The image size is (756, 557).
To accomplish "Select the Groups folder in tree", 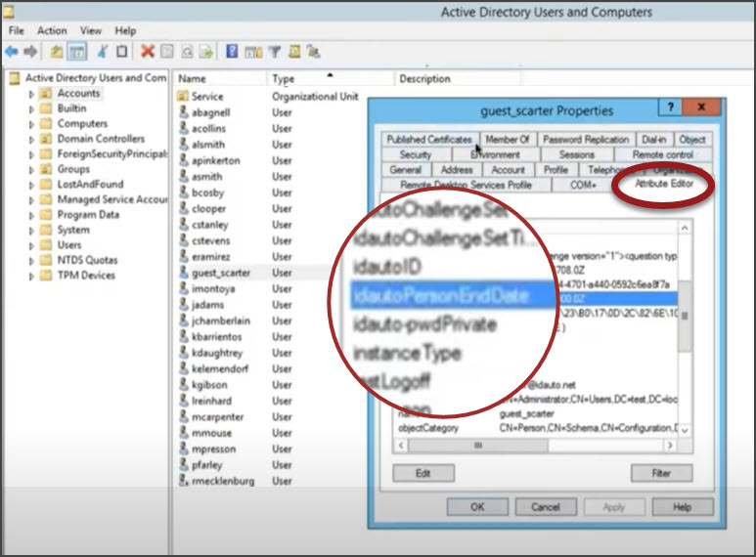I will pyautogui.click(x=73, y=169).
